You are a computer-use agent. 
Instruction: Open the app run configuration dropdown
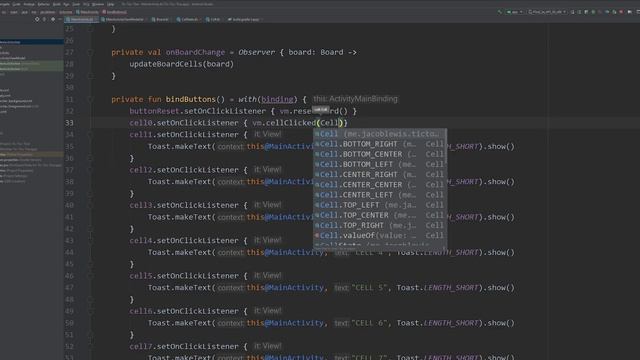pos(515,12)
